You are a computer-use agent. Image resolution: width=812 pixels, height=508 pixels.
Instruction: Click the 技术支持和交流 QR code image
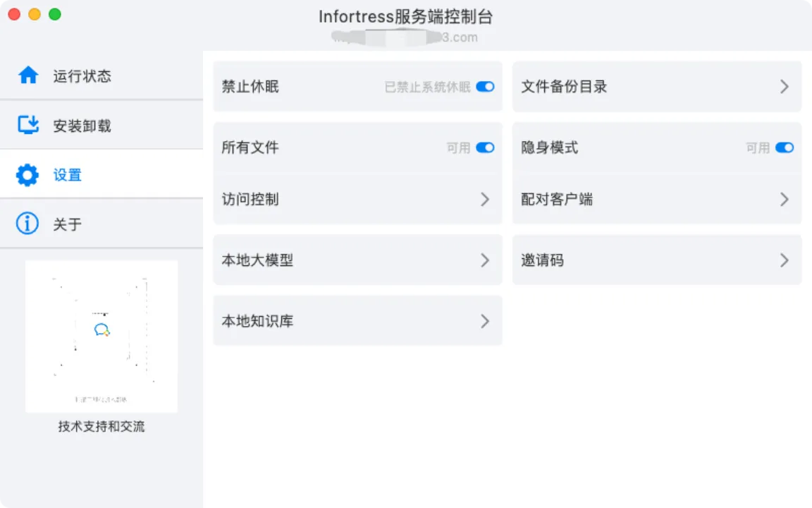pos(101,337)
